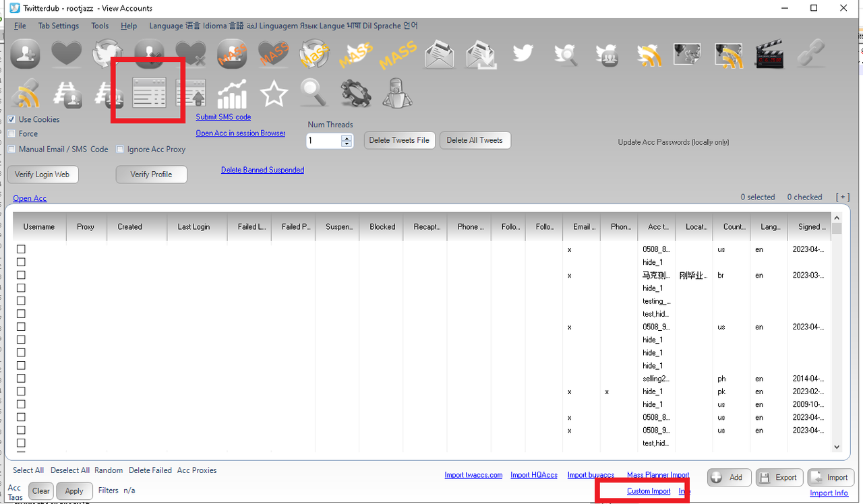Viewport: 863px width, 504px height.
Task: Open the RSS with link icon
Action: pyautogui.click(x=26, y=94)
